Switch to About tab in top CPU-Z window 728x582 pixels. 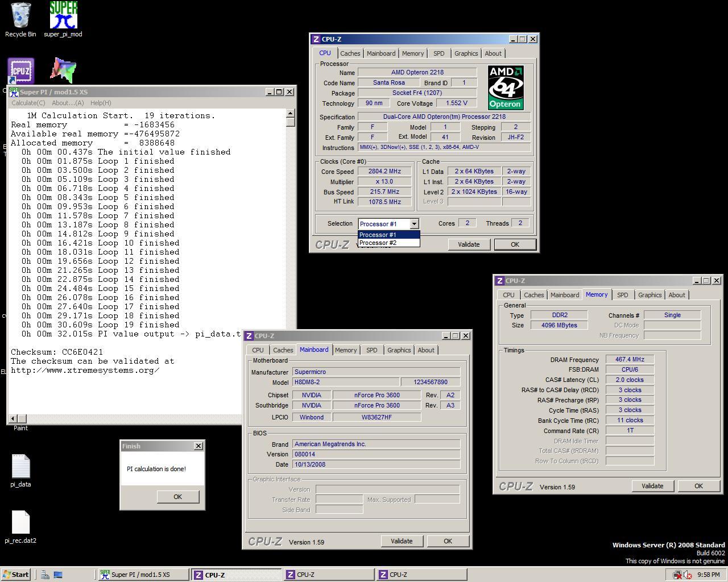click(493, 53)
